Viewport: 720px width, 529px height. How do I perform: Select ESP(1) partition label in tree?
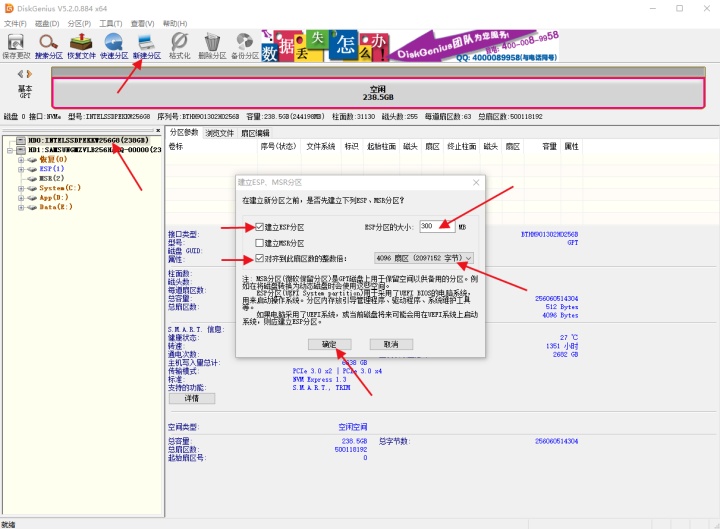[51, 169]
